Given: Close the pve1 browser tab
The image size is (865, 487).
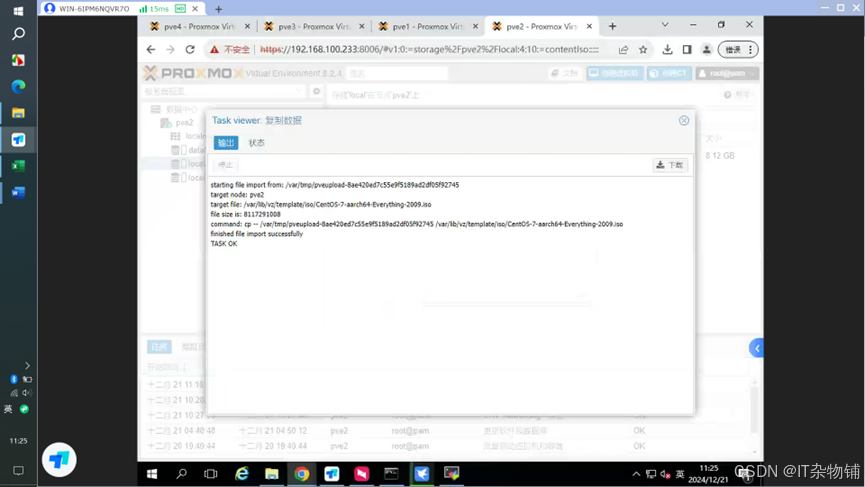Looking at the screenshot, I should tap(476, 26).
